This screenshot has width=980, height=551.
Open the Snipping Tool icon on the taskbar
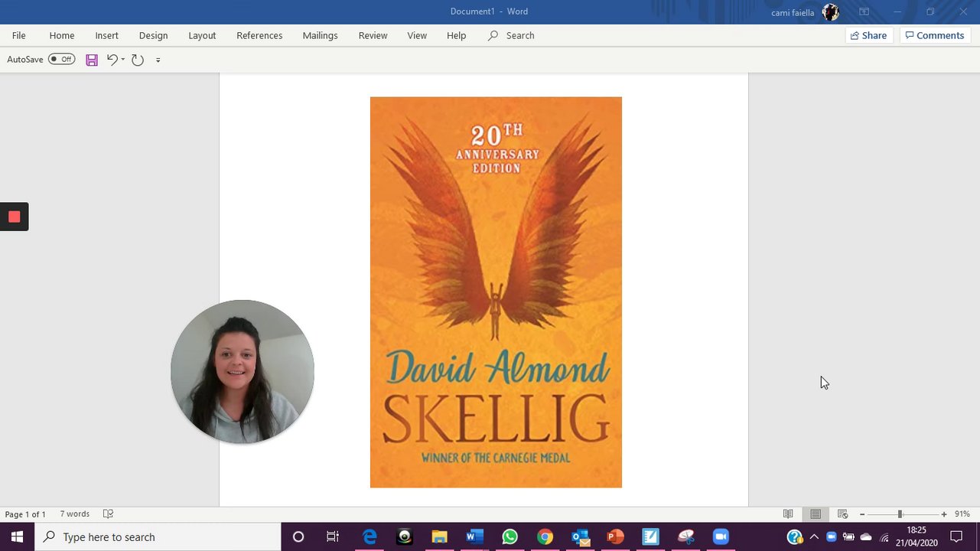click(685, 536)
